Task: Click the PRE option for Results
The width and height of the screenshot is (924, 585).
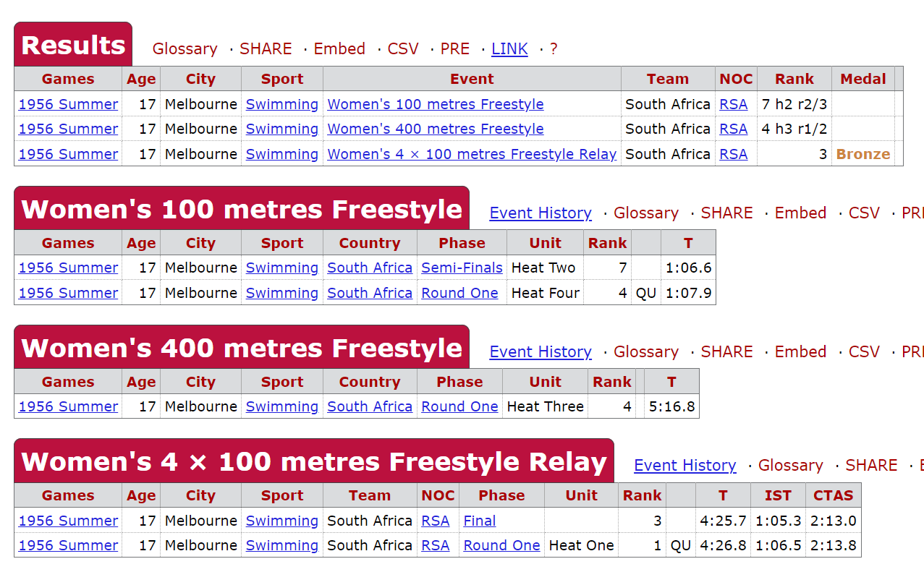Action: tap(455, 49)
